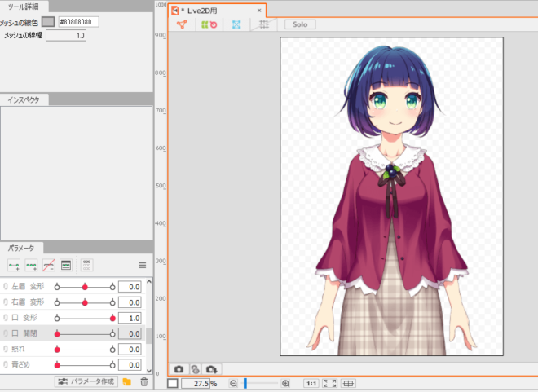Select the インスペクタ tab

click(x=24, y=99)
